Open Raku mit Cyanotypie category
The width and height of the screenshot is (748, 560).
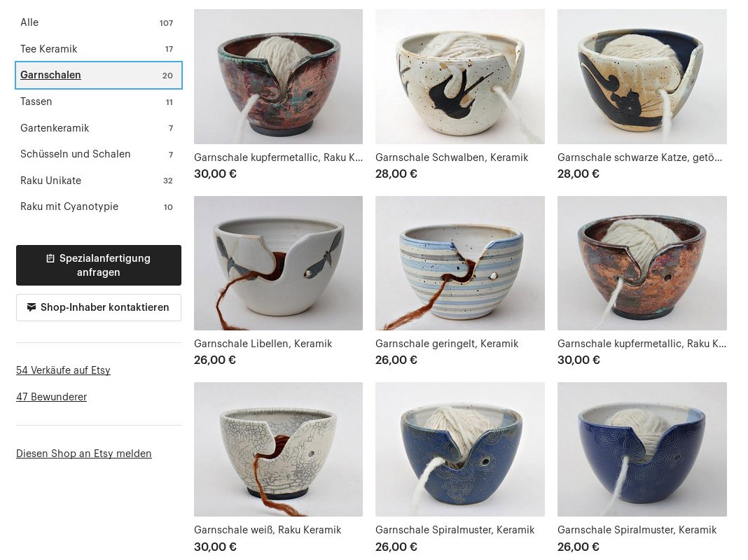(99, 206)
